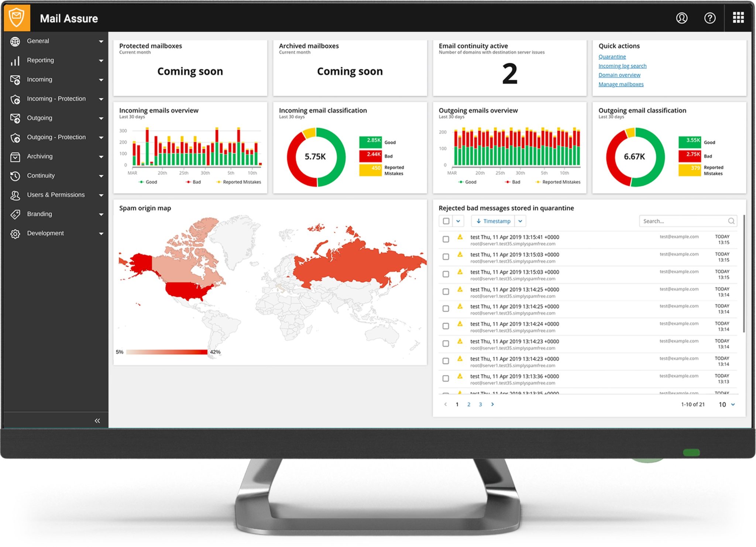Check the 13:15:41 quarantine message checkbox
The height and width of the screenshot is (547, 756).
point(446,239)
